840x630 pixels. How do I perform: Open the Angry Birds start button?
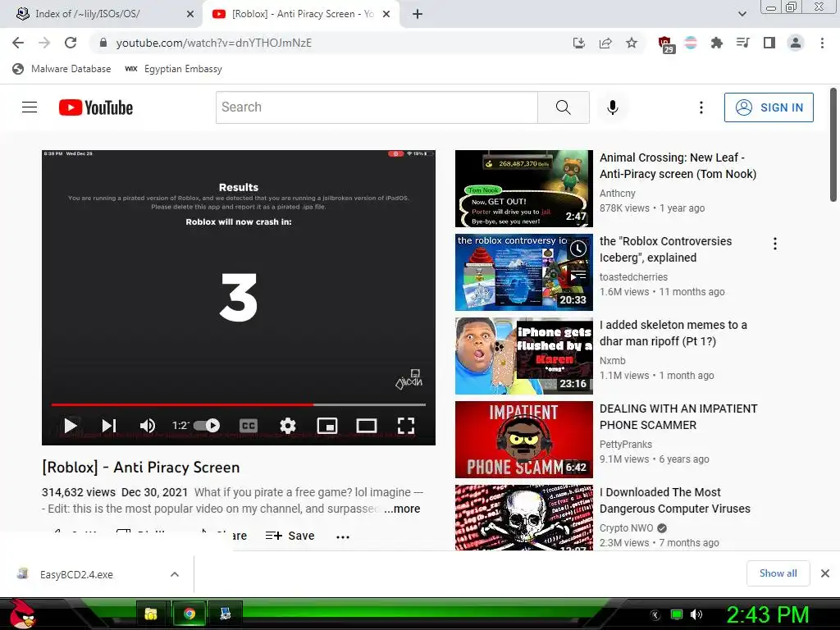point(22,614)
